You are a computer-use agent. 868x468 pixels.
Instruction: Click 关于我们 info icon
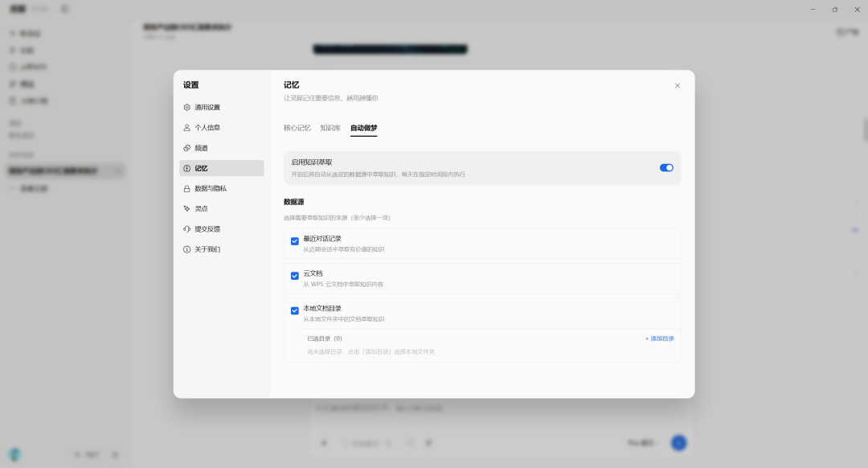(186, 249)
